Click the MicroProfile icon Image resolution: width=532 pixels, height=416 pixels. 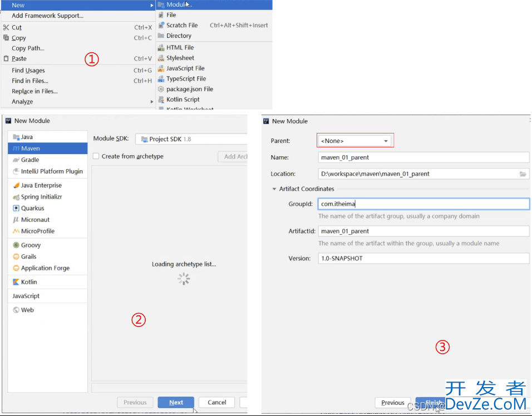pos(16,231)
